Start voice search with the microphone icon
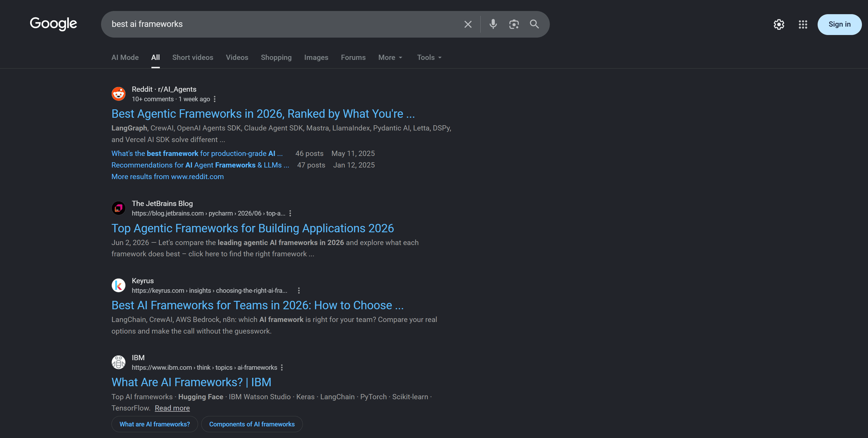The width and height of the screenshot is (868, 438). point(493,24)
